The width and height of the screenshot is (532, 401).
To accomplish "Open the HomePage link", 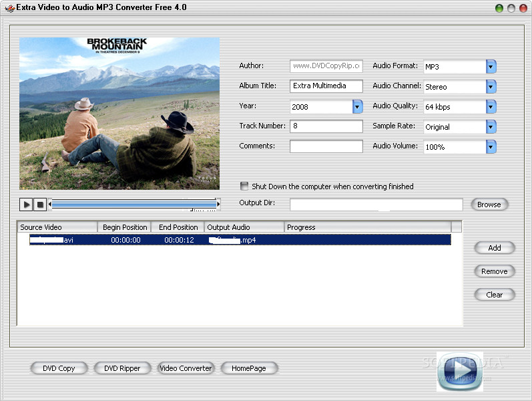I will pos(249,368).
